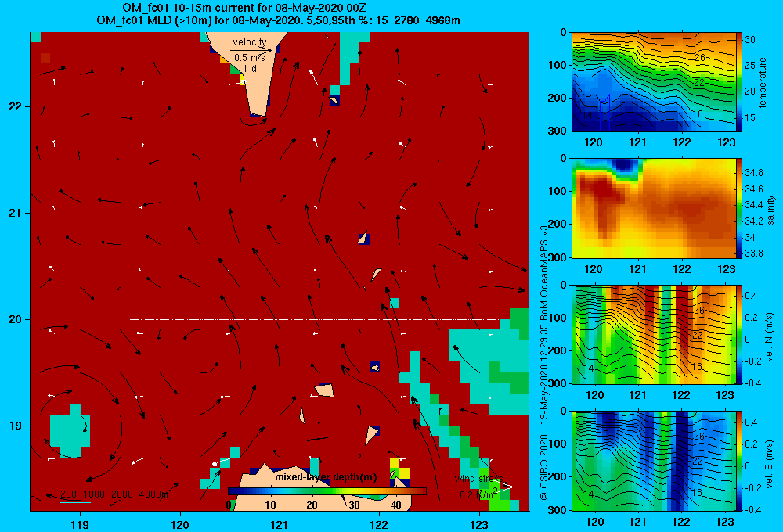Click the "vel. E (m/s)" label
Image resolution: width=783 pixels, height=532 pixels.
pos(770,464)
